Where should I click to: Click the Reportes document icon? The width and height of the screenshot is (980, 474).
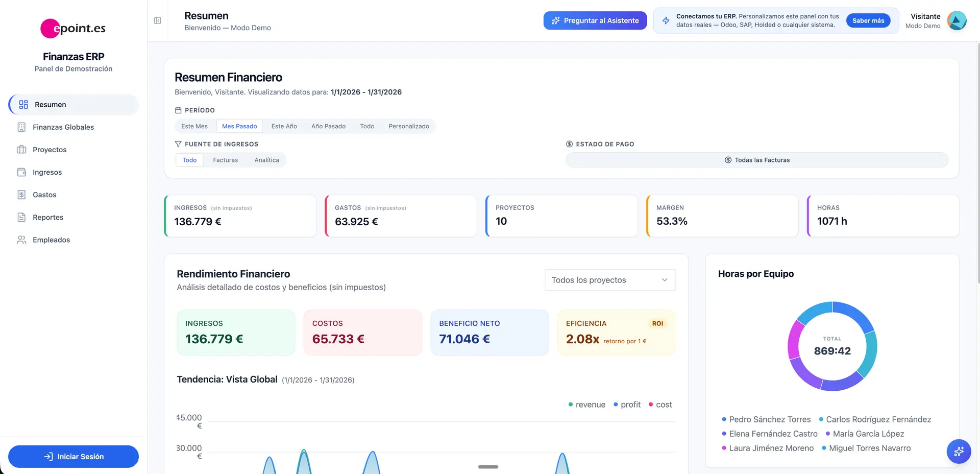[21, 217]
